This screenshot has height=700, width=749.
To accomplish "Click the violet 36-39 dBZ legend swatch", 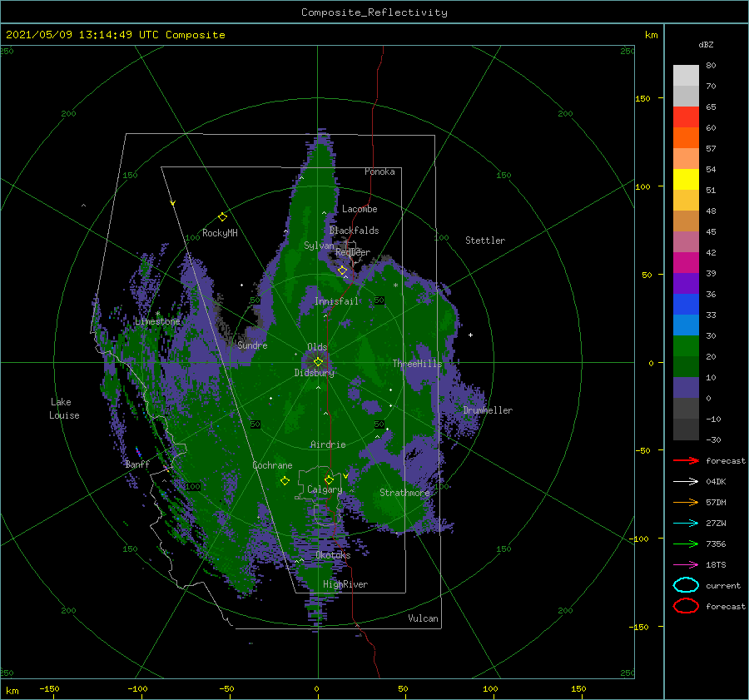I will [686, 284].
